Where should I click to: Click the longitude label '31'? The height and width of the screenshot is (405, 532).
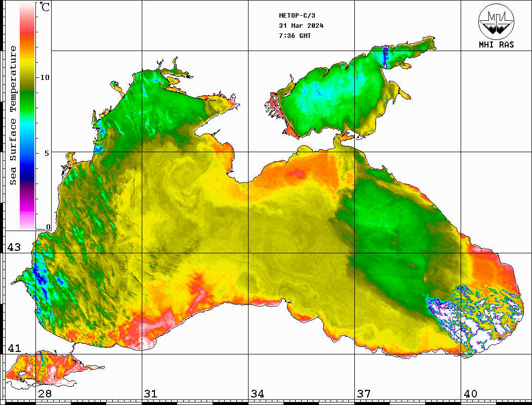[x=151, y=393]
